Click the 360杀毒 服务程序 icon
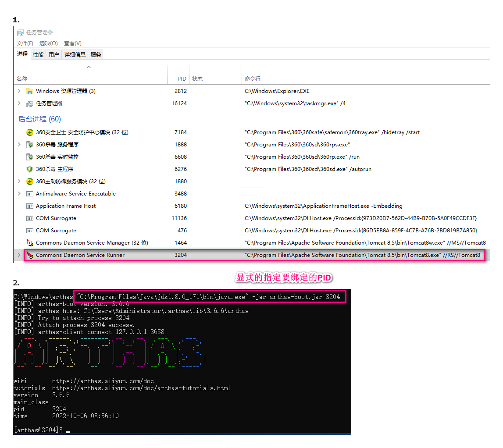Viewport: 503px width, 448px height. click(29, 145)
